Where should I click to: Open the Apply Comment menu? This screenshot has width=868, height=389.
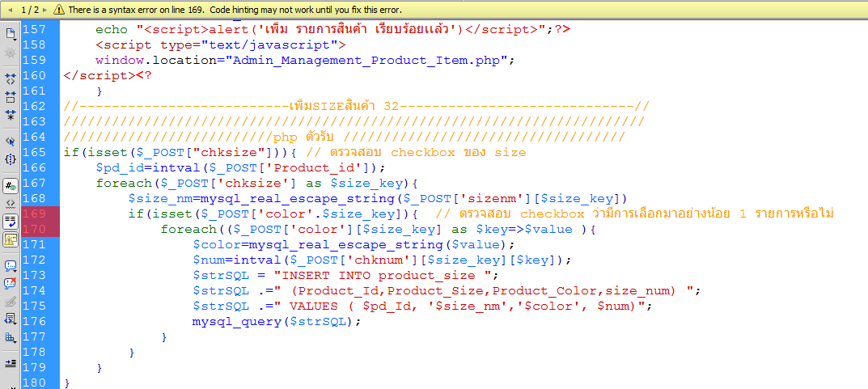tap(11, 265)
